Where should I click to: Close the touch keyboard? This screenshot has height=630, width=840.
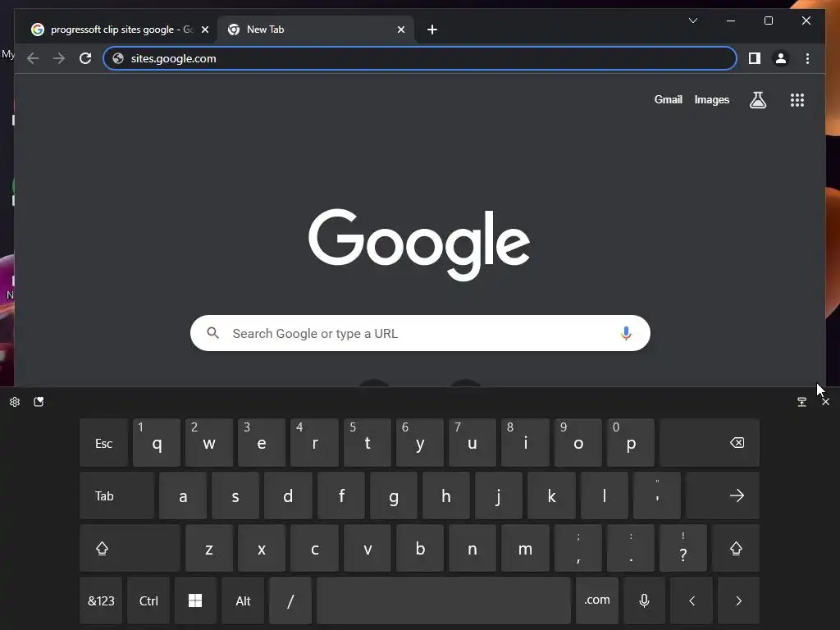(x=825, y=402)
